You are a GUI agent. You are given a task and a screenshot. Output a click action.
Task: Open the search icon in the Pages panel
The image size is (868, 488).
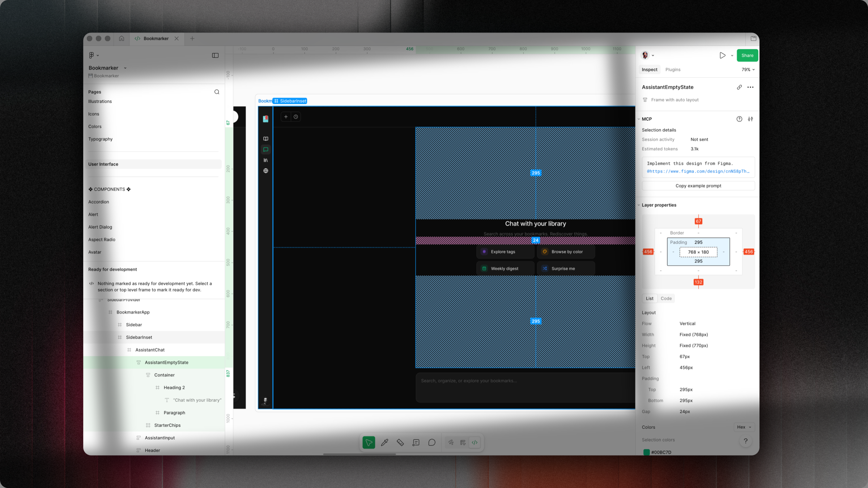click(x=217, y=92)
